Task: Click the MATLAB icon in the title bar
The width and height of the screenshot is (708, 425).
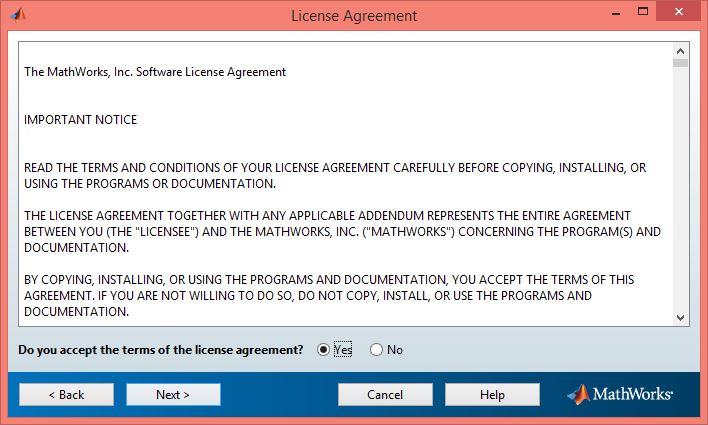Action: pyautogui.click(x=18, y=15)
